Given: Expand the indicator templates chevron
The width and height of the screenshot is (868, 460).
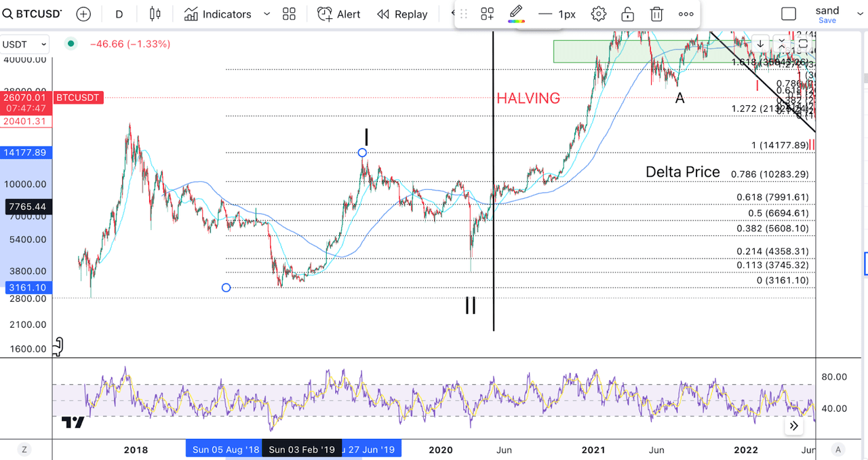Looking at the screenshot, I should pos(267,14).
